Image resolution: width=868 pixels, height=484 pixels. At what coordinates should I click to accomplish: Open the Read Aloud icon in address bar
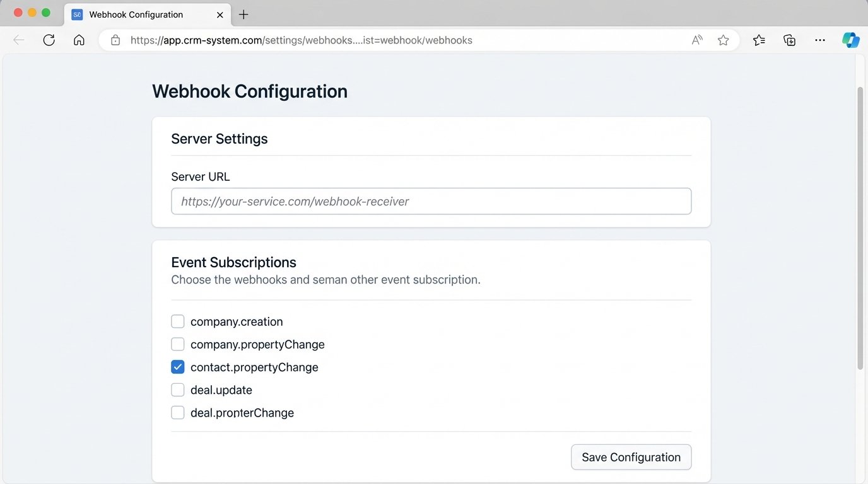[x=697, y=40]
